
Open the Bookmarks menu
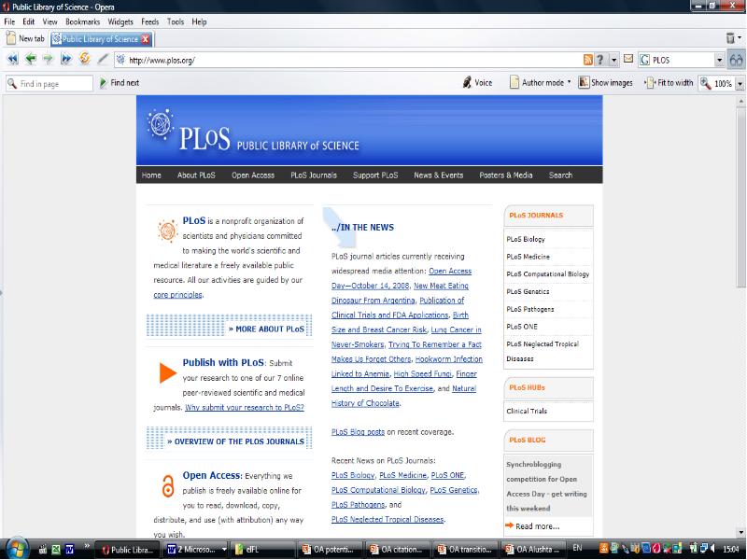click(81, 21)
